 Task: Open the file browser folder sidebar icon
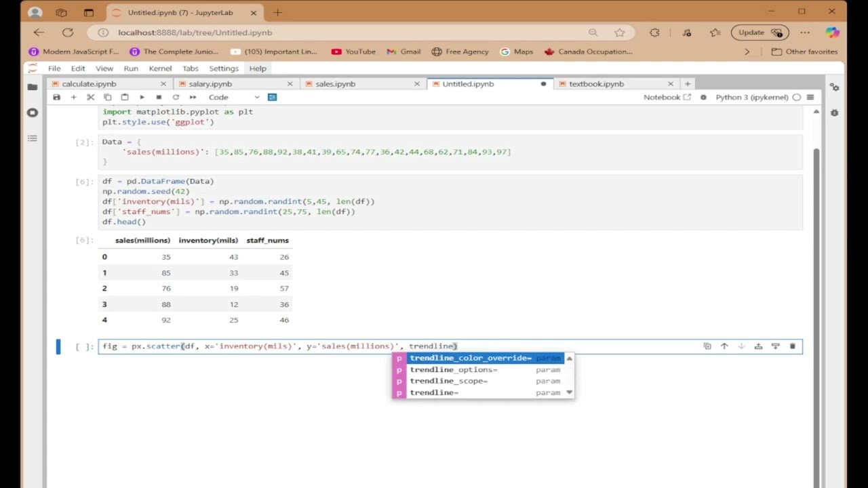[x=33, y=87]
